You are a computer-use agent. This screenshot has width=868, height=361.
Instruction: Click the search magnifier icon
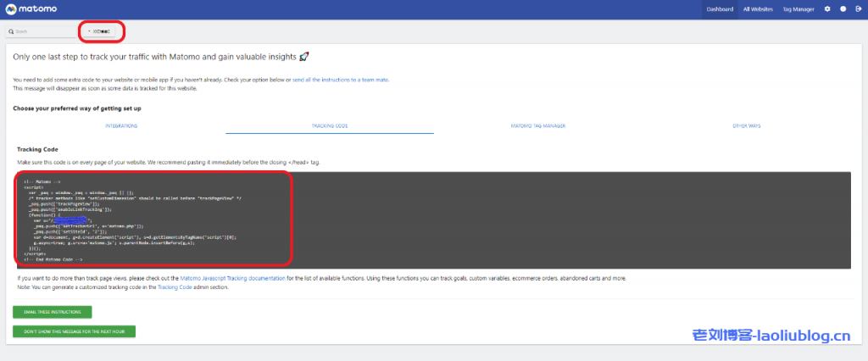11,31
